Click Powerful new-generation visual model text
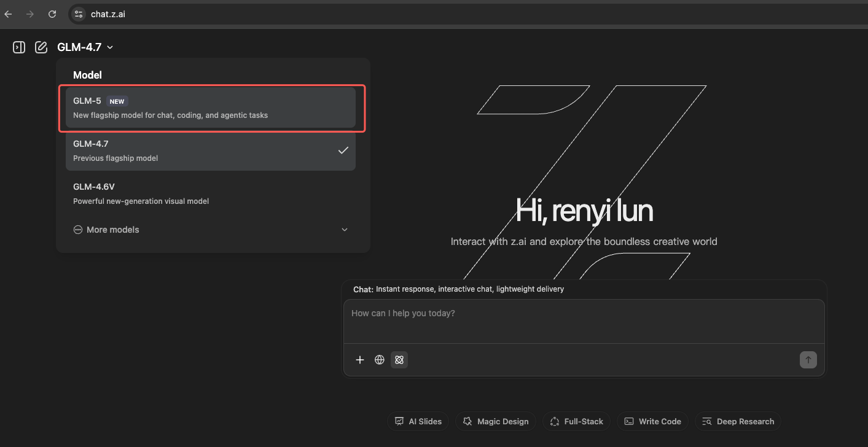This screenshot has height=447, width=868. (141, 201)
